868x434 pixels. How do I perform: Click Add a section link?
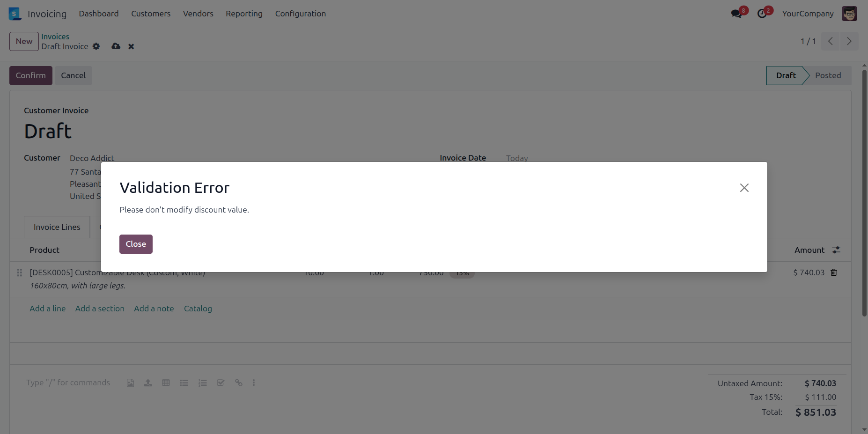pos(100,309)
